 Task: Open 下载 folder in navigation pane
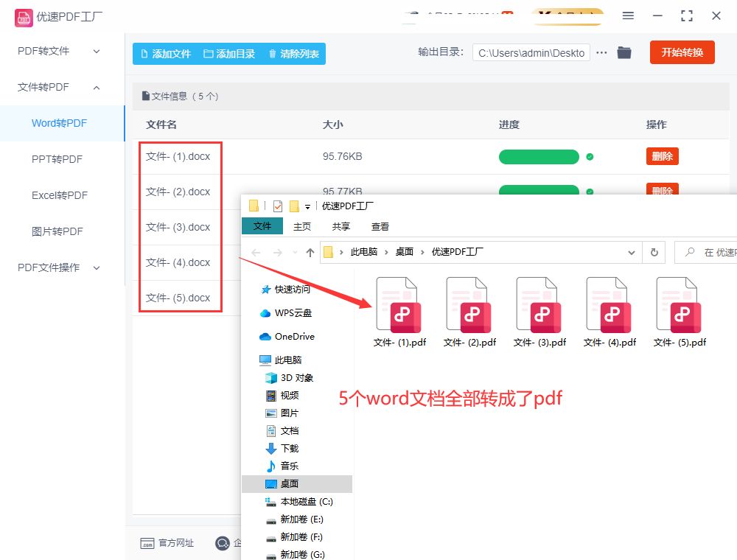pos(282,449)
